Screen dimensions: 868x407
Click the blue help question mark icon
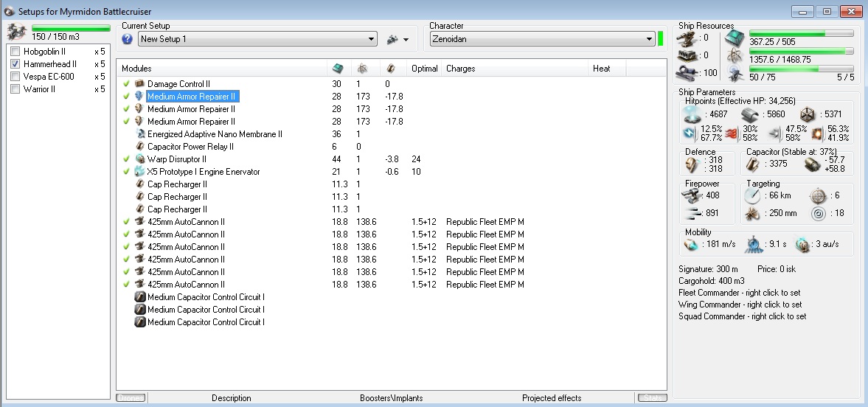tap(128, 39)
